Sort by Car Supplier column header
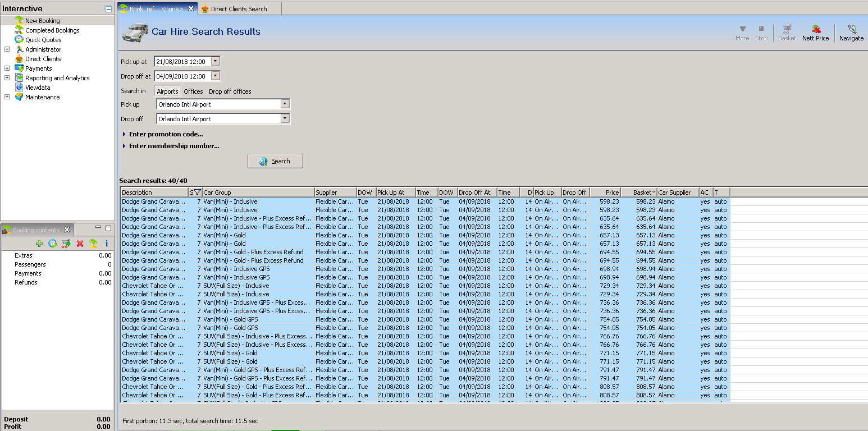 pyautogui.click(x=678, y=192)
